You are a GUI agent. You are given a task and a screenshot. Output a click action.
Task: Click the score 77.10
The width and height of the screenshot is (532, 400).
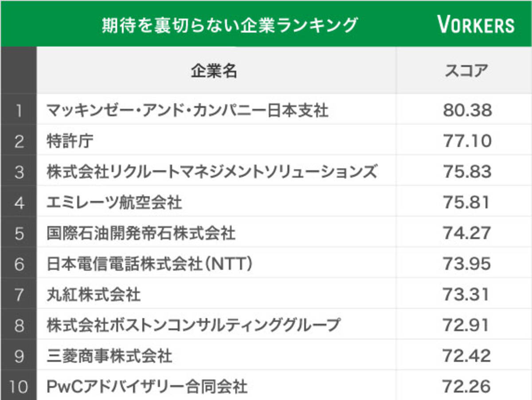click(x=467, y=141)
